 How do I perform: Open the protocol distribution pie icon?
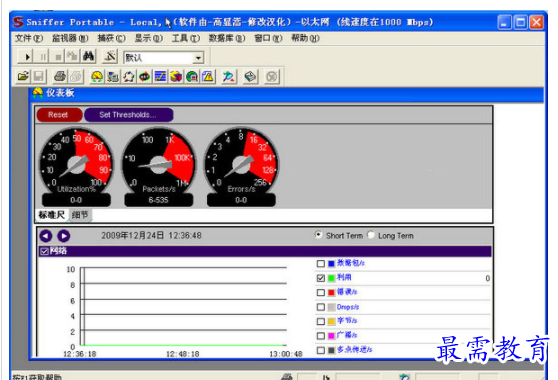pos(176,76)
